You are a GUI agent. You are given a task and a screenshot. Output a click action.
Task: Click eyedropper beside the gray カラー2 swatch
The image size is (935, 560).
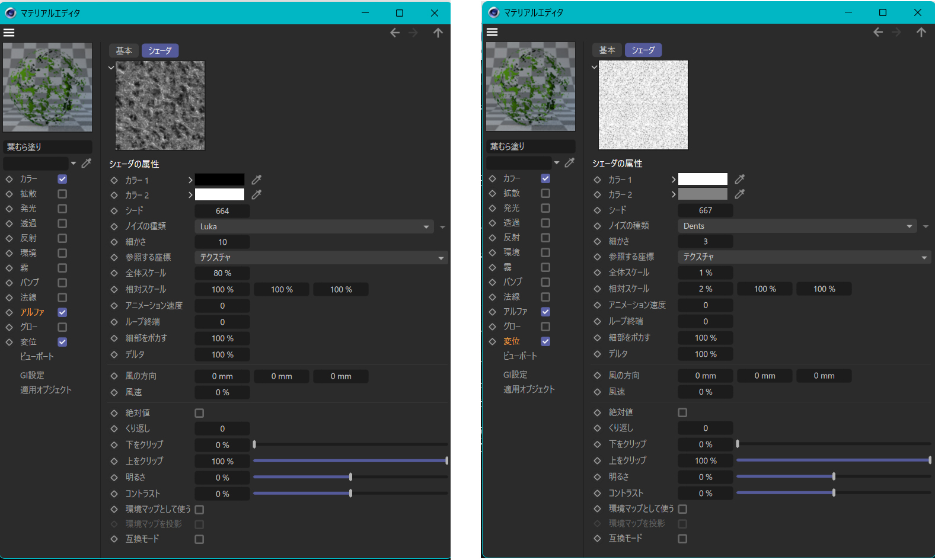pos(739,194)
